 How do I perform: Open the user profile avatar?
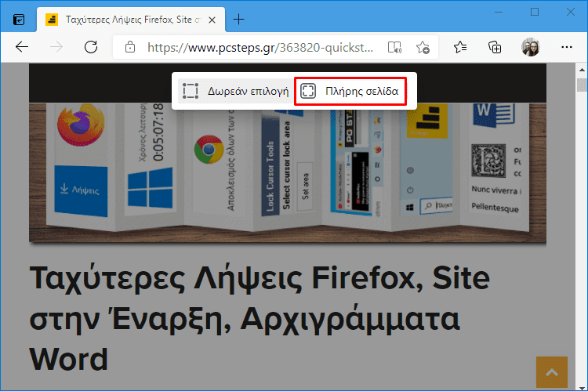click(x=530, y=47)
